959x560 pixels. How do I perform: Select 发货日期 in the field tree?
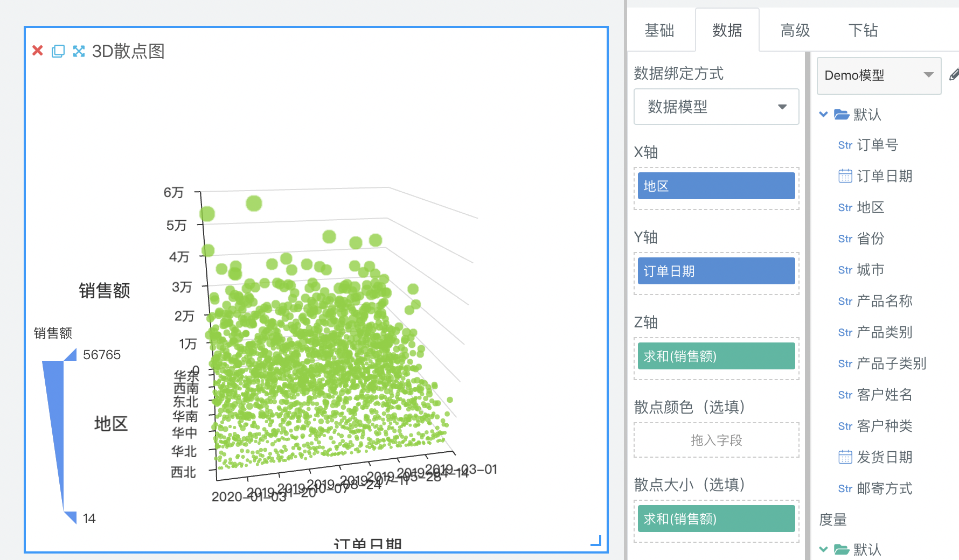884,457
